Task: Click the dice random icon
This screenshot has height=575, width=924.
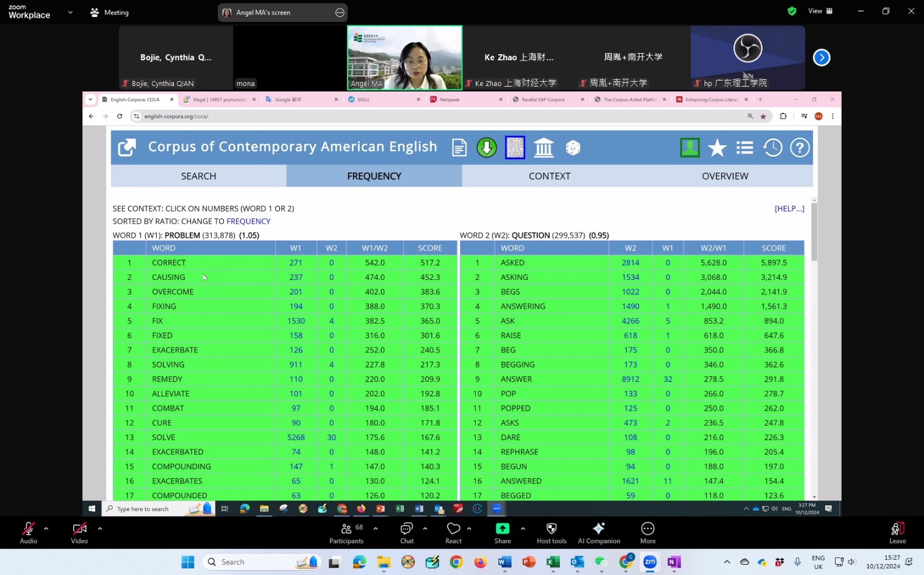Action: (573, 148)
